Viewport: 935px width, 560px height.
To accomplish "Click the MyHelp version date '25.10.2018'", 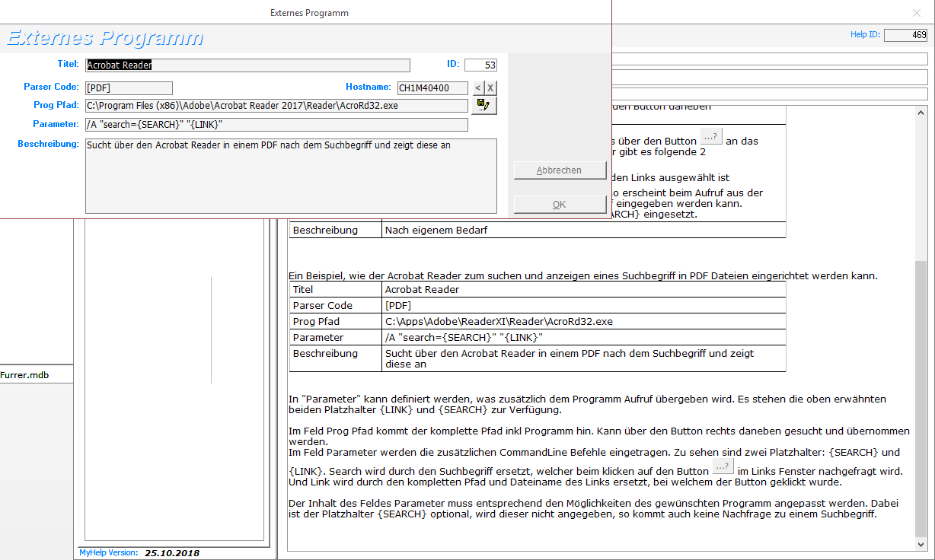I will (x=172, y=553).
